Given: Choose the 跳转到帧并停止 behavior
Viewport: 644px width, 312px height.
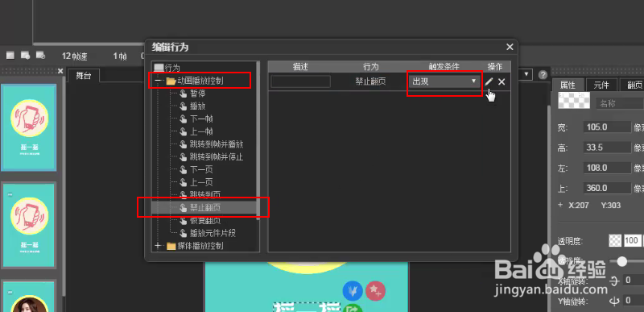Looking at the screenshot, I should [x=217, y=157].
